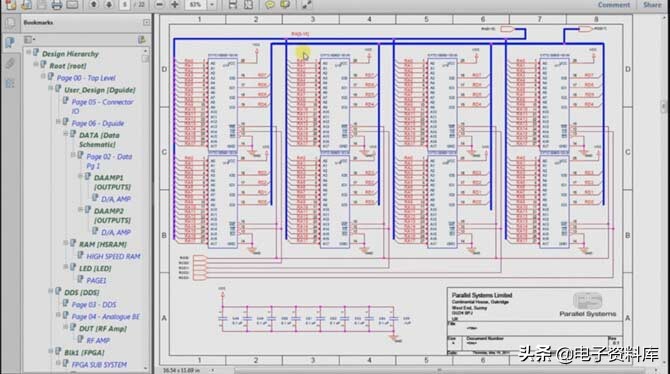
Task: Open bookmark Page 00 - Top Level
Action: click(x=86, y=78)
